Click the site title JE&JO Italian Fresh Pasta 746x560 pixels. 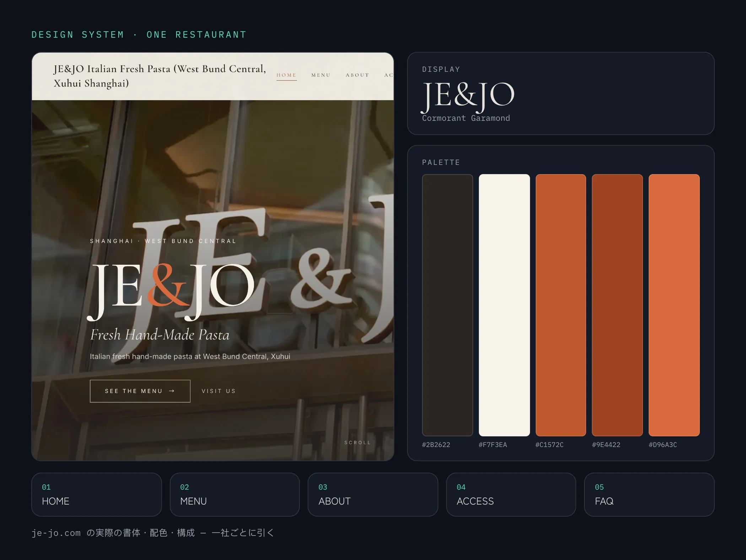tap(160, 76)
